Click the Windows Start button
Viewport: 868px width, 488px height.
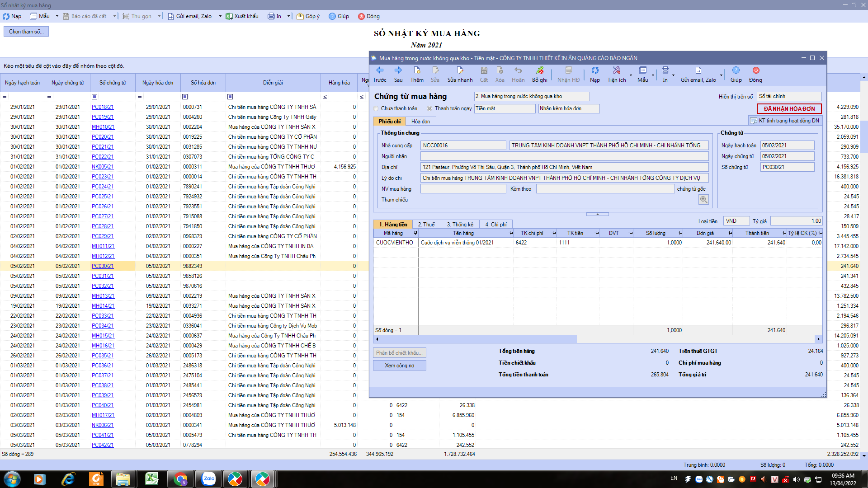[x=12, y=479]
